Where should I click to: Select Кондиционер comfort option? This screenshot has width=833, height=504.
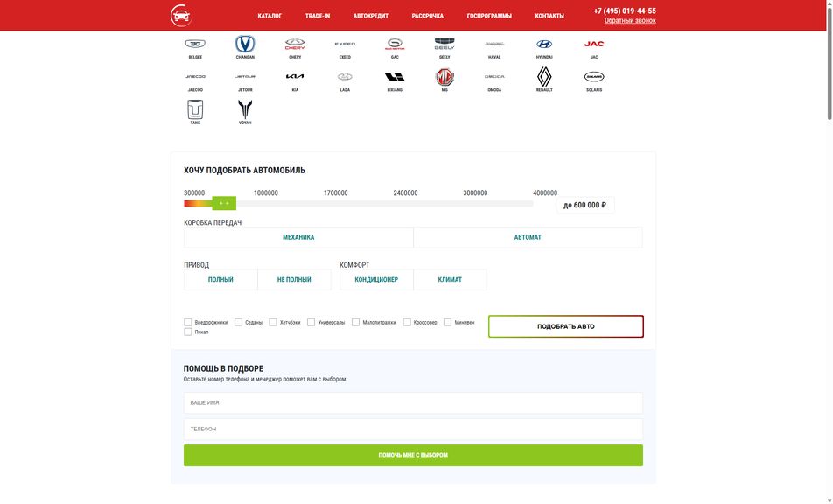376,279
